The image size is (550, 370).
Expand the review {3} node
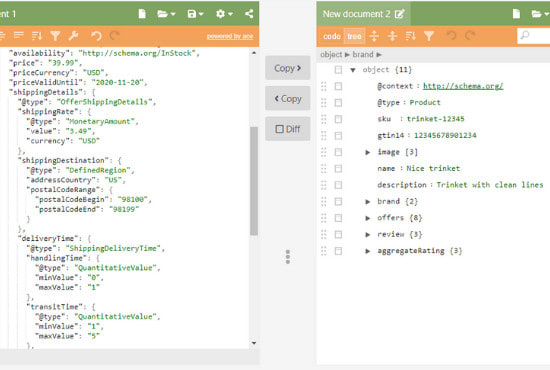[x=368, y=235]
